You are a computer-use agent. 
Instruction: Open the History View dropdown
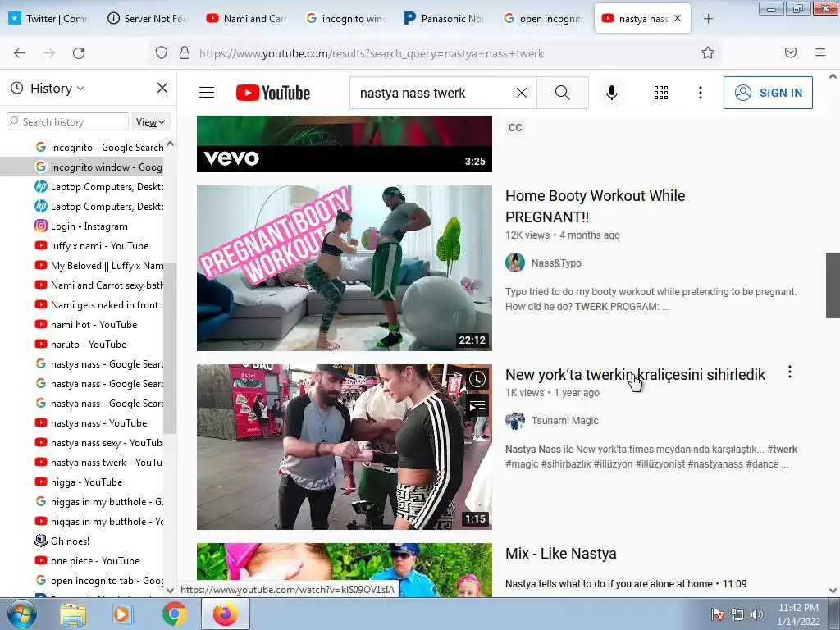click(151, 122)
